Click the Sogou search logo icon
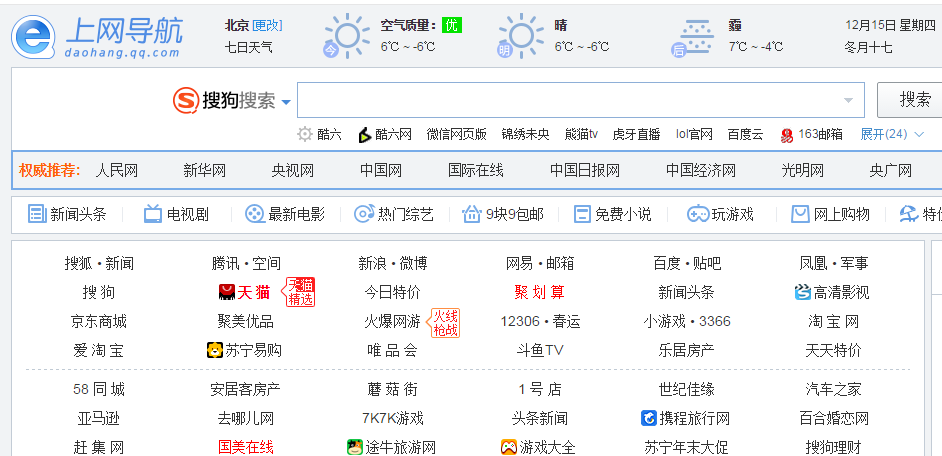The height and width of the screenshot is (456, 942). (x=186, y=100)
